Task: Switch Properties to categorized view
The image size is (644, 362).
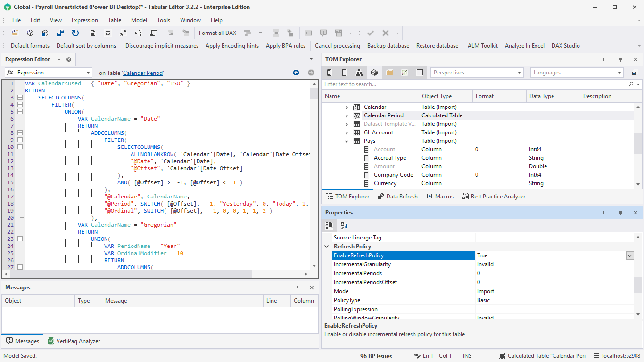Action: pos(329,226)
